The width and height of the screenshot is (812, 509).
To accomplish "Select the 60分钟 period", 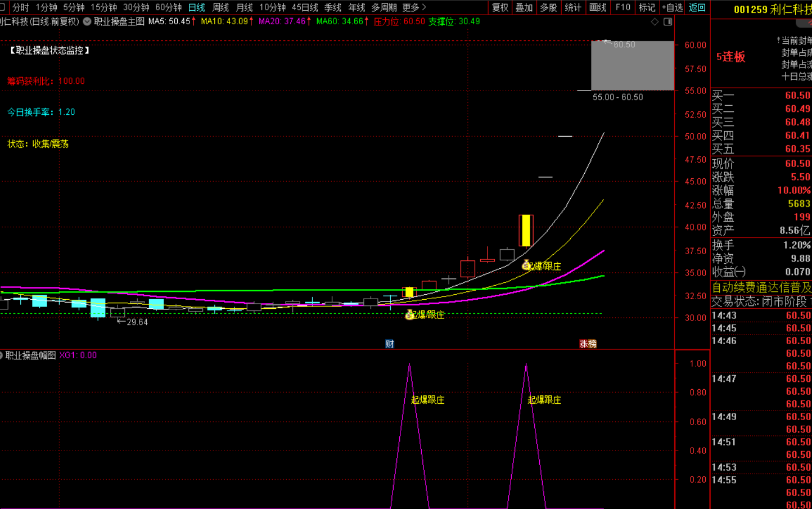I will (x=168, y=7).
